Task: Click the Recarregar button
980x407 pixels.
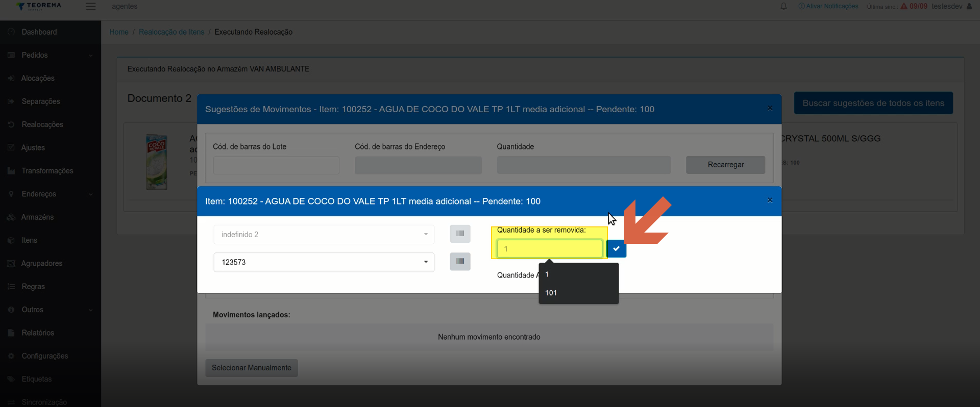Action: pos(725,165)
